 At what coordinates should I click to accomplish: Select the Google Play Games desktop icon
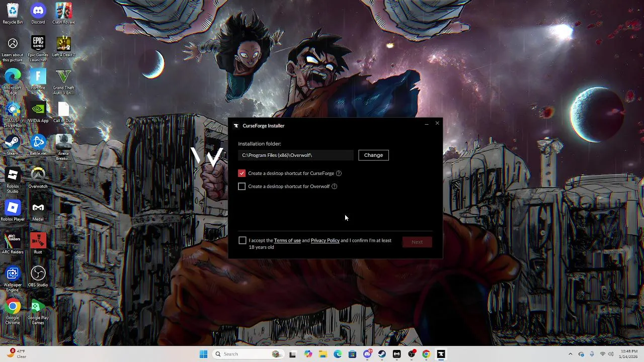(38, 313)
